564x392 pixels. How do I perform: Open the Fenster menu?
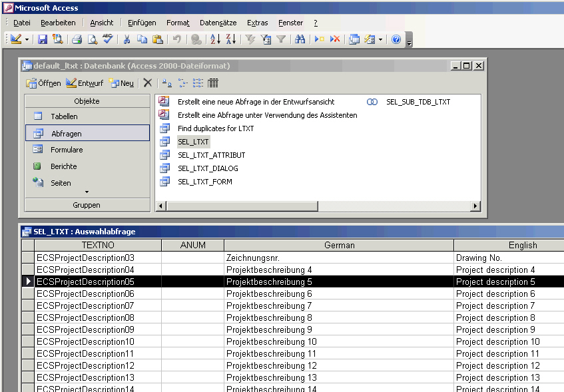[290, 23]
